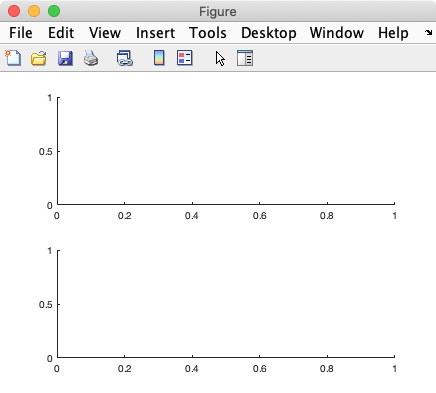Viewport: 436px width, 393px height.
Task: Open the Window menu
Action: coord(337,33)
